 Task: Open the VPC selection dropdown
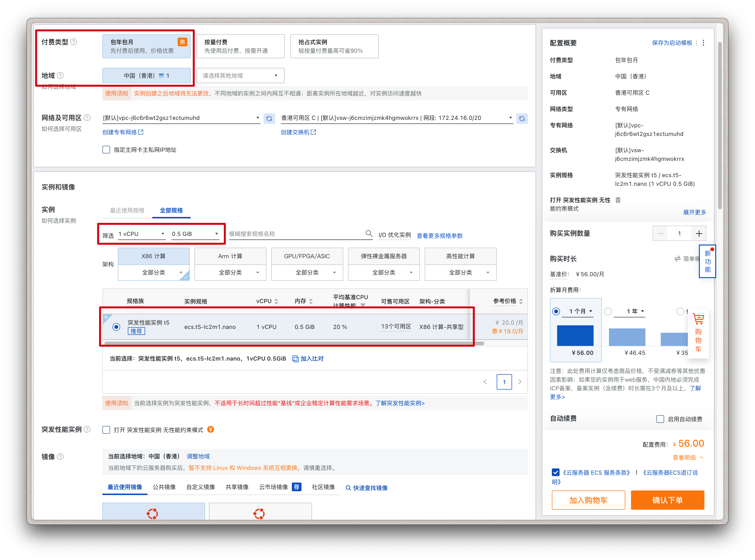(182, 118)
